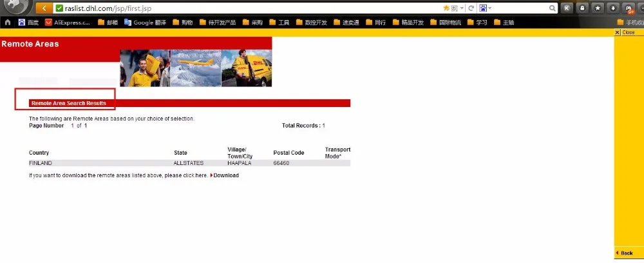
Task: Click the Remote Area Search Results heading
Action: tap(69, 103)
